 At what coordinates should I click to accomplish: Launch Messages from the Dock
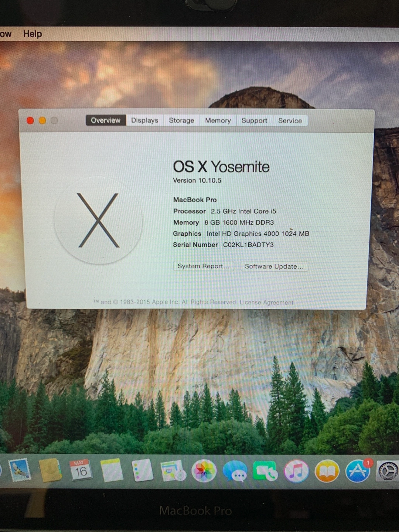tap(235, 471)
